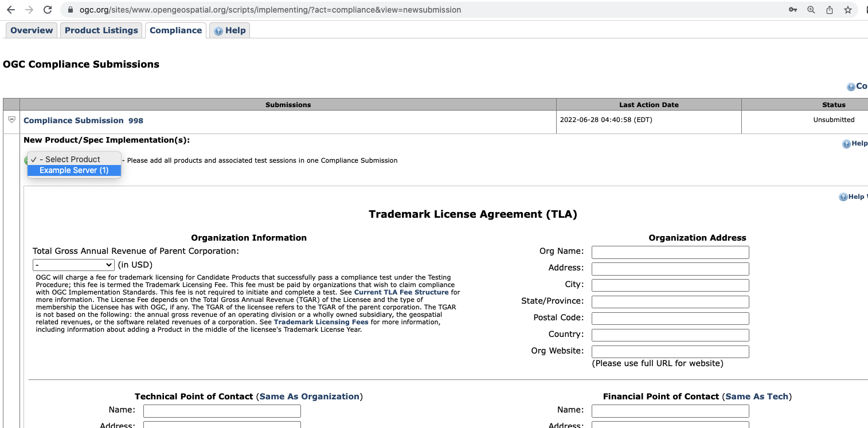Open the Compliance tab
The height and width of the screenshot is (428, 868).
point(176,30)
